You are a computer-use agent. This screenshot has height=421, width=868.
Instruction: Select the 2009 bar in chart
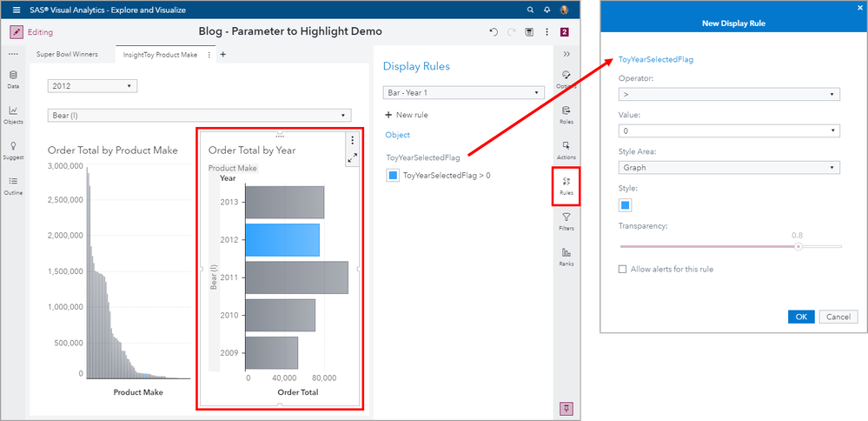272,353
